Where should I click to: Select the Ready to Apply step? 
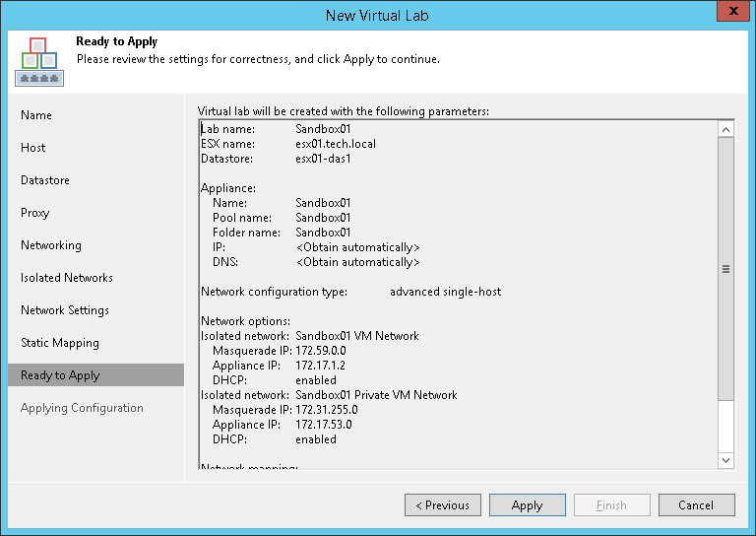pyautogui.click(x=60, y=375)
